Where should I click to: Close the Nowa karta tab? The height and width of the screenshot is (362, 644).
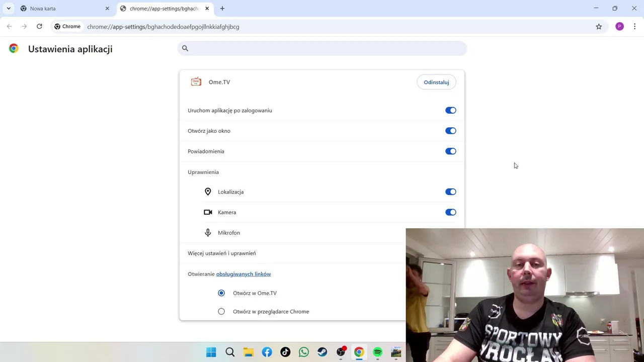[x=107, y=9]
